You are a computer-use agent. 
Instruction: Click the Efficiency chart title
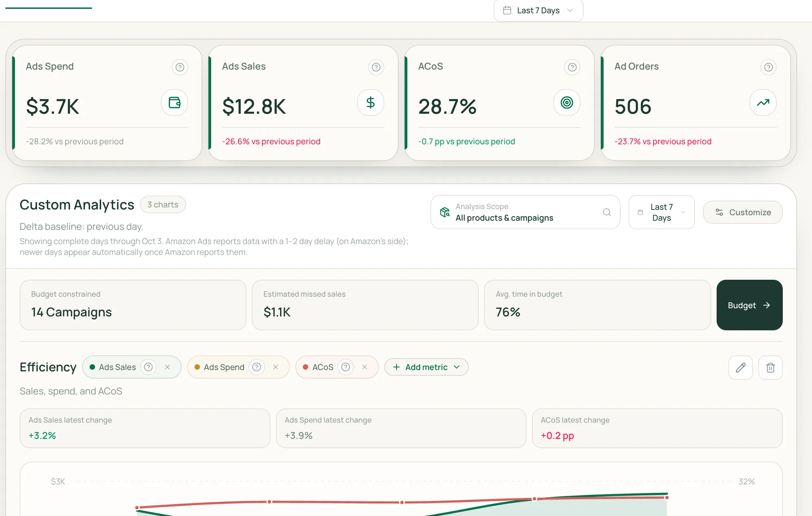48,367
